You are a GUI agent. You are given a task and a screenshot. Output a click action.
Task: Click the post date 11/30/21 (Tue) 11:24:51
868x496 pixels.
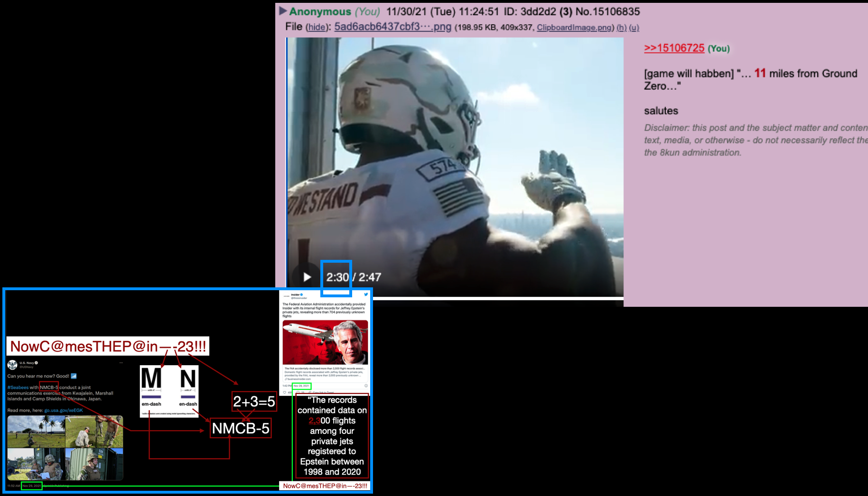tap(442, 11)
